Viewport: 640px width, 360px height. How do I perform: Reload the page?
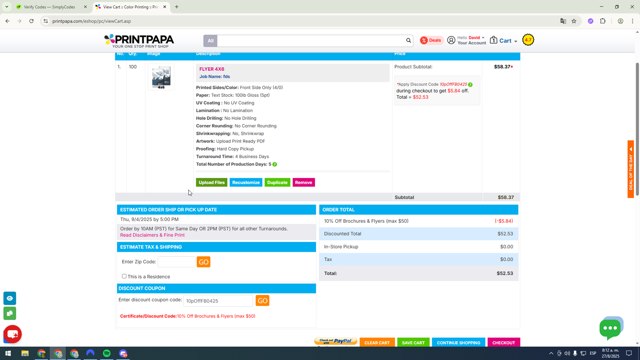pos(31,21)
